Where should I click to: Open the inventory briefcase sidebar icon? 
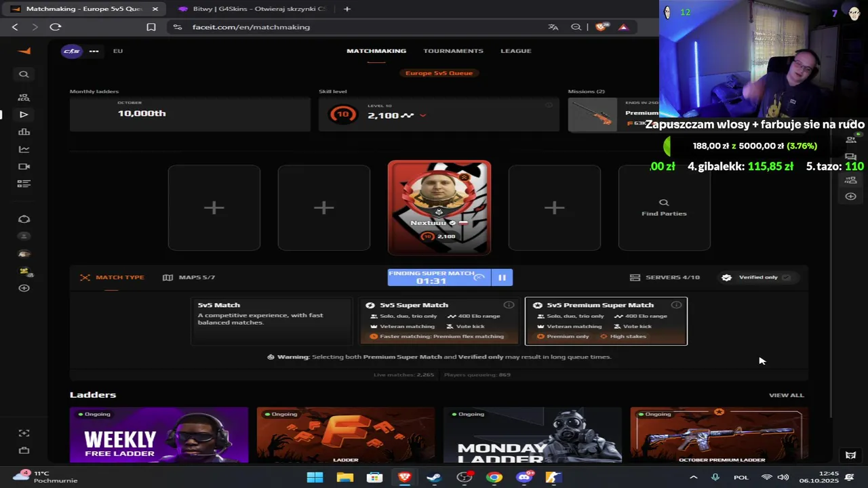[24, 450]
